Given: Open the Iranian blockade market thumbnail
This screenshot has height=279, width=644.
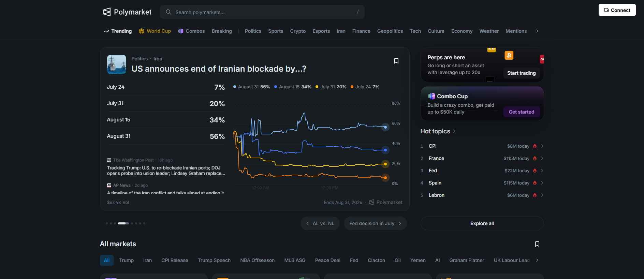Looking at the screenshot, I should tap(117, 64).
